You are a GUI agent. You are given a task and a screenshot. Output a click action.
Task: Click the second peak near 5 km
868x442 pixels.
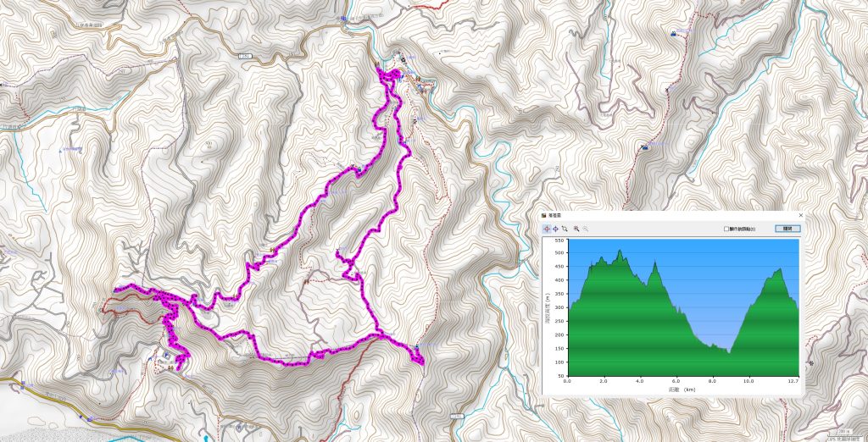(655, 263)
